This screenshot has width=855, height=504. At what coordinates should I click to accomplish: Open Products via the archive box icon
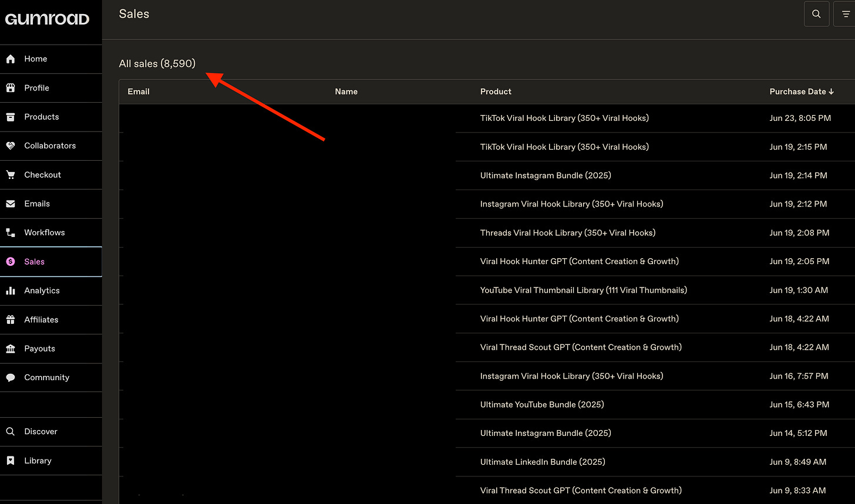tap(11, 117)
